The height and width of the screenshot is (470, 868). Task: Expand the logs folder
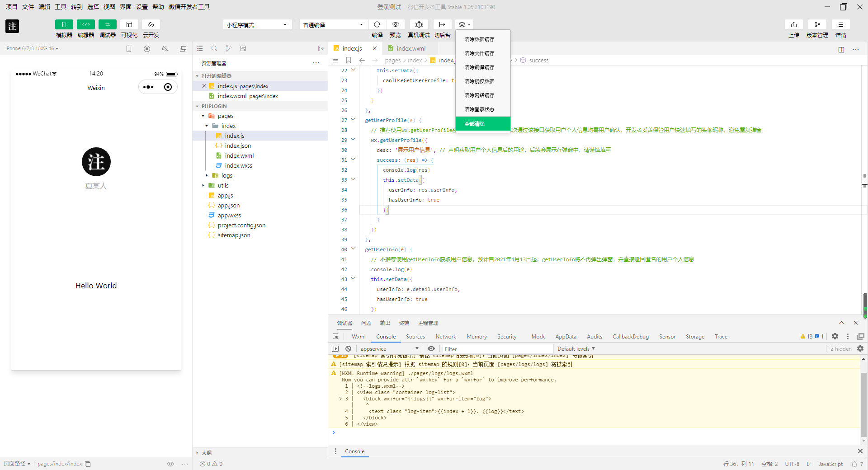(x=207, y=175)
